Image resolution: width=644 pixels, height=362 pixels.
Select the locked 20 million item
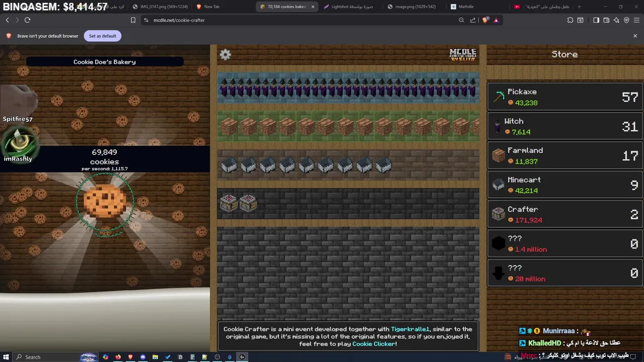pos(565,273)
